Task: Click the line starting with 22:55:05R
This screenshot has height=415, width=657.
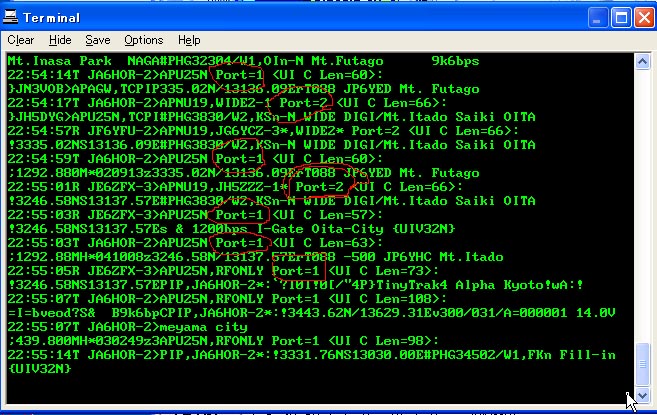Action: (223, 271)
